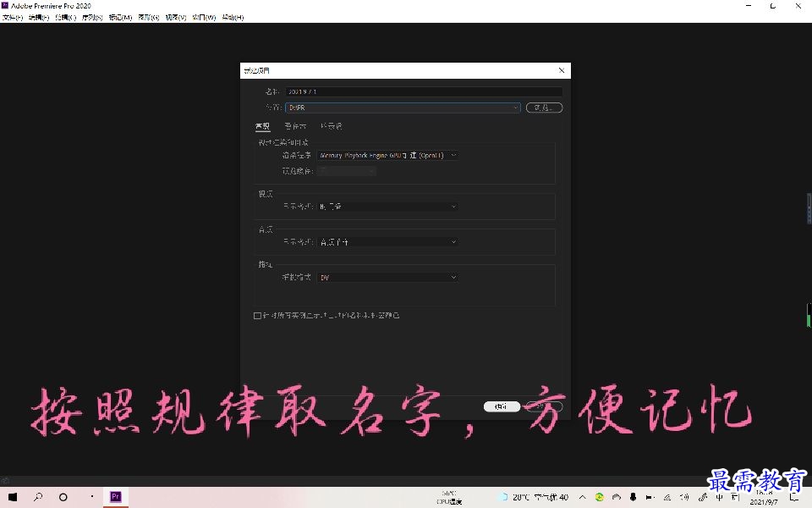Viewport: 812px width, 508px height.
Task: Open the DV capture format dropdown
Action: click(387, 278)
